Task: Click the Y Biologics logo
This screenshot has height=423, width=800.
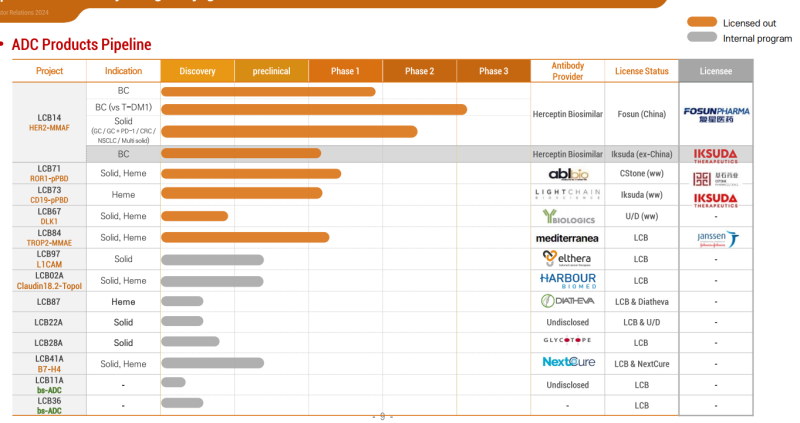Action: pos(568,217)
